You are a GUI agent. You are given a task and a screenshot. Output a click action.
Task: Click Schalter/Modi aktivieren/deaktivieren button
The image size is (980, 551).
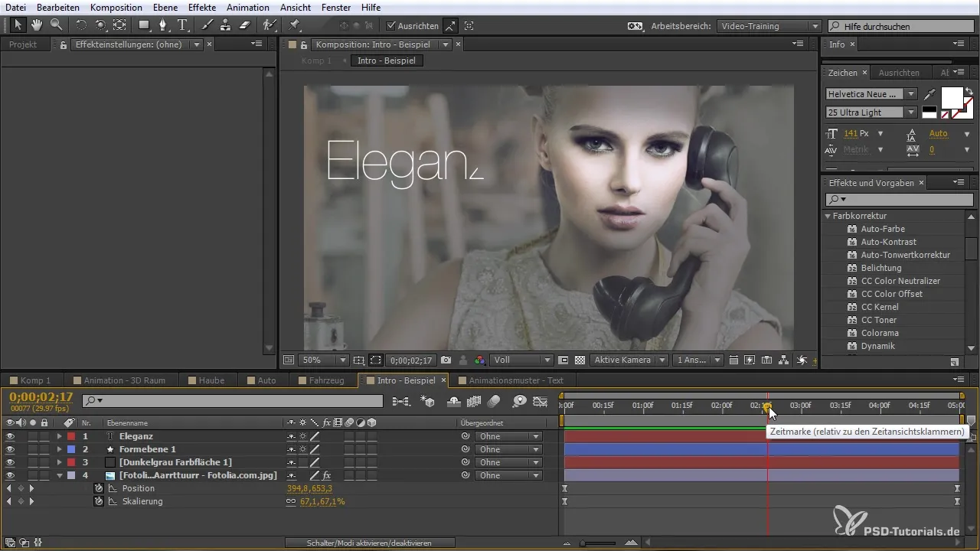(x=370, y=543)
